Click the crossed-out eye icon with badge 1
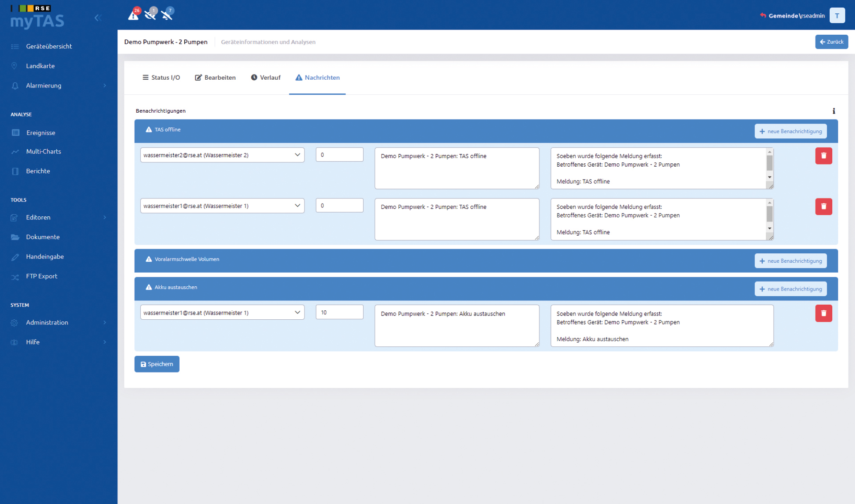 tap(150, 15)
